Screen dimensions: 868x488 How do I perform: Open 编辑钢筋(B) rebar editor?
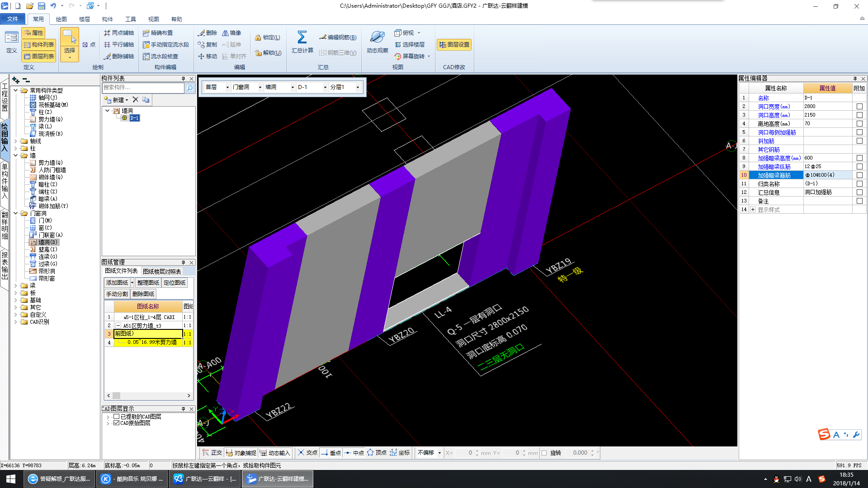coord(338,38)
